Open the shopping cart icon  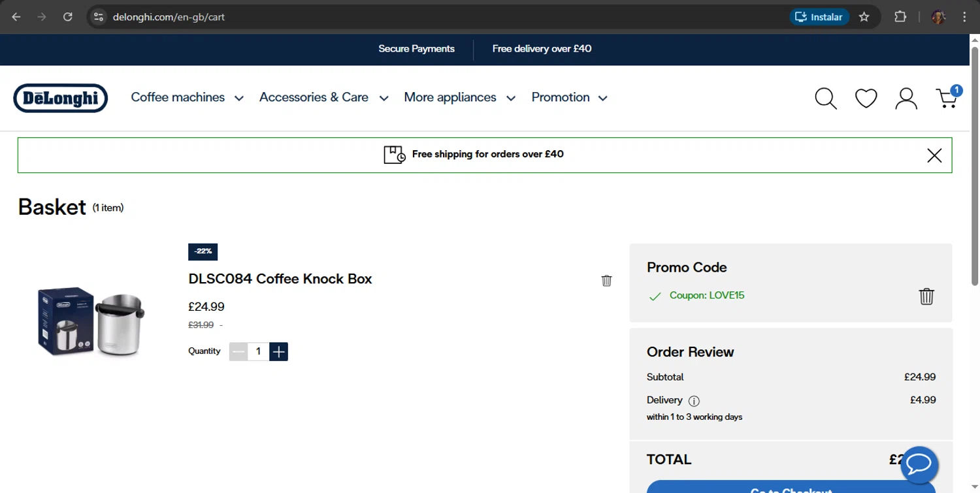click(x=947, y=98)
